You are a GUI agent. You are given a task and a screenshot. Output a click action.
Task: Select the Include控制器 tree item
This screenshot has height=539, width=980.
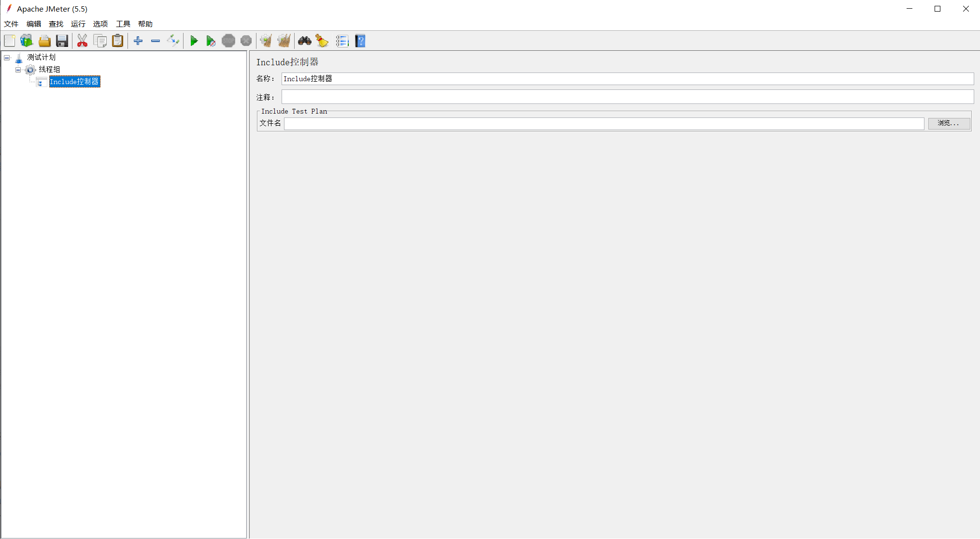pyautogui.click(x=74, y=82)
